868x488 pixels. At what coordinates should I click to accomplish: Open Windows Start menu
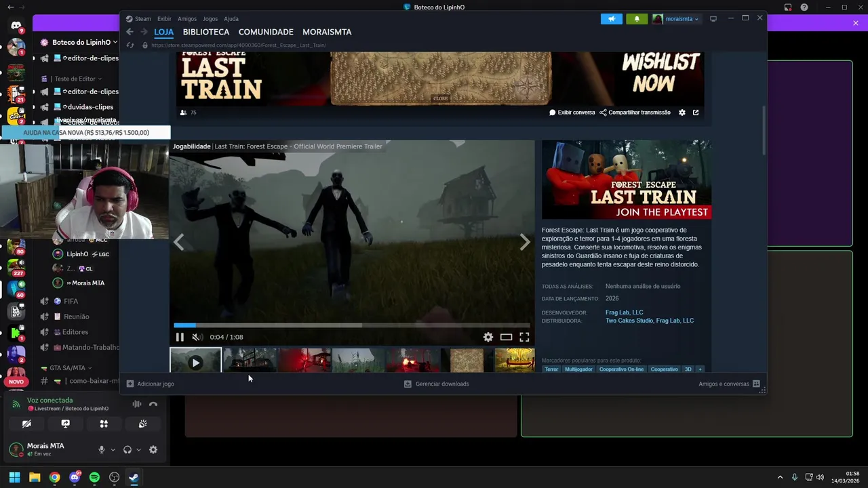[14, 477]
